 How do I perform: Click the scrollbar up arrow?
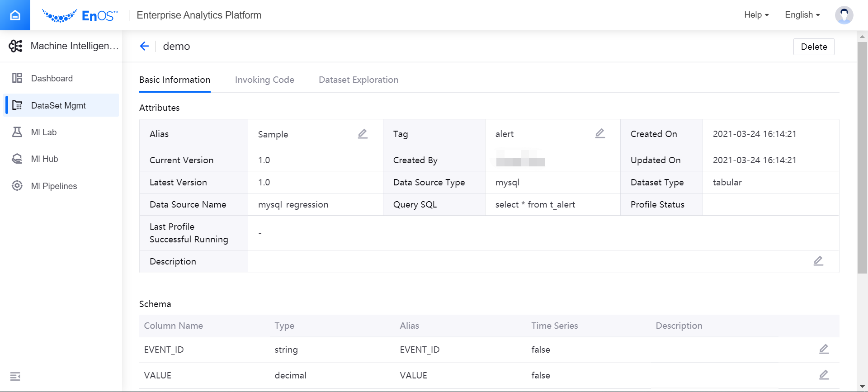[862, 36]
